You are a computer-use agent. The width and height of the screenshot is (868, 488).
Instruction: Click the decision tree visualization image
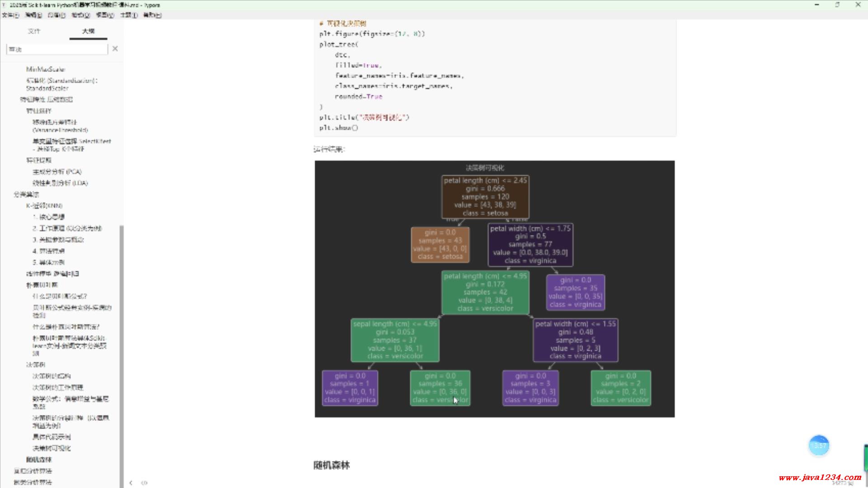495,289
